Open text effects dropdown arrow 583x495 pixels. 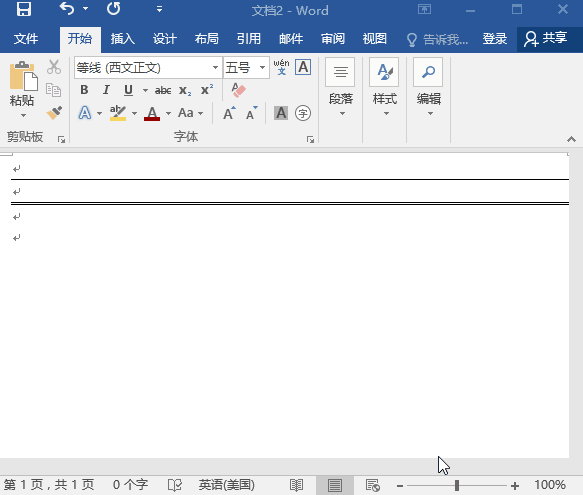[x=99, y=113]
